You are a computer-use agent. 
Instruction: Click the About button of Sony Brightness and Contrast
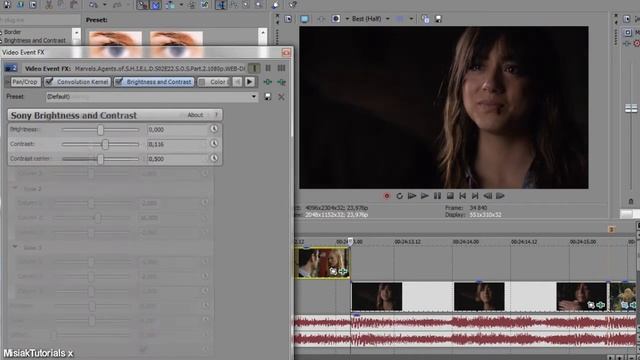click(x=195, y=115)
